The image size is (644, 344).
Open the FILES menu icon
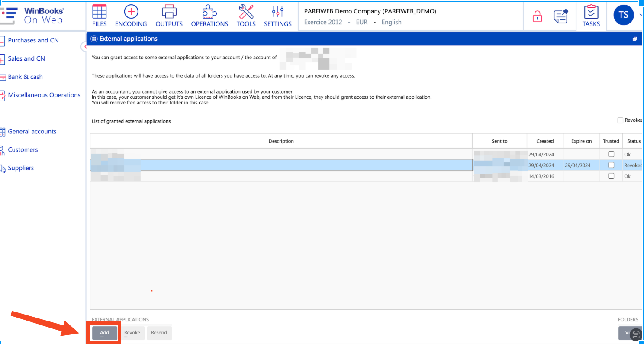click(x=100, y=12)
